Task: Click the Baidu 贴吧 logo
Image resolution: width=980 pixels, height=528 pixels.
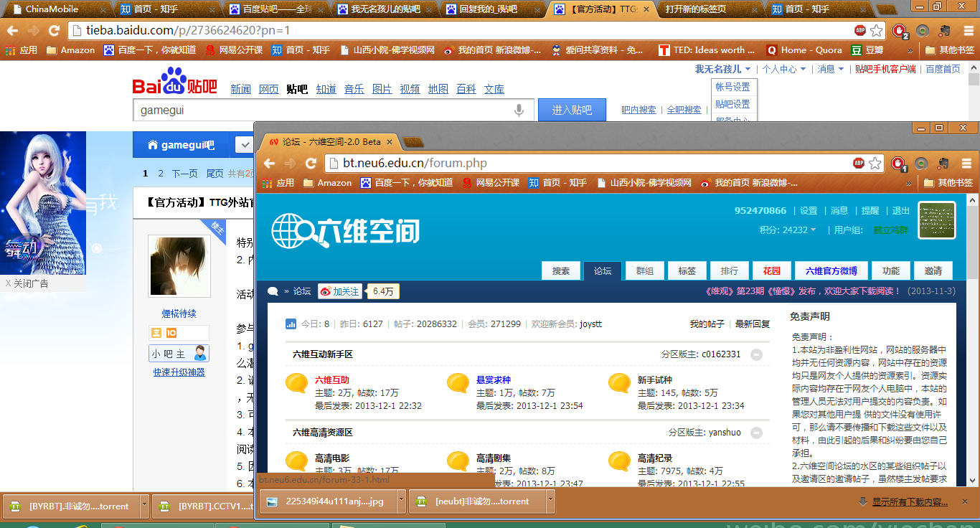Action: [174, 82]
